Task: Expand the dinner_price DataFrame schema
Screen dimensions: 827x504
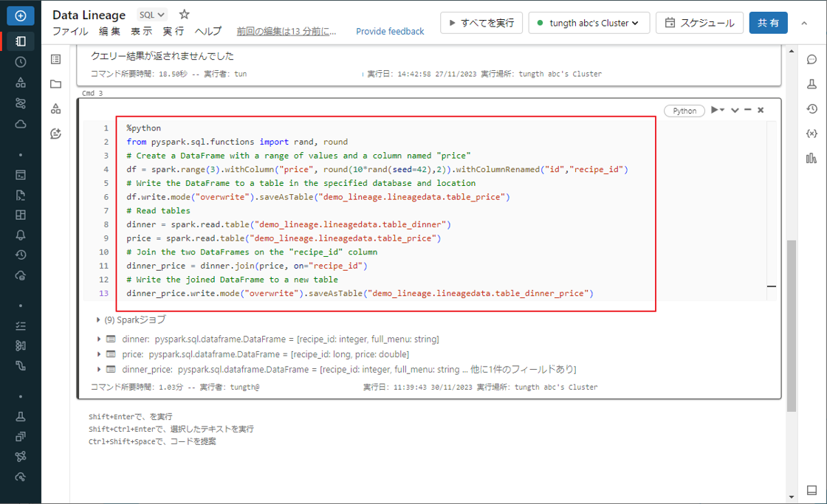Action: [99, 369]
